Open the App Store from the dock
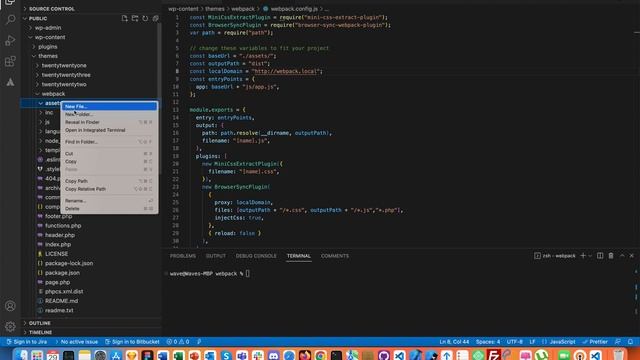This screenshot has width=640, height=360. [116, 355]
